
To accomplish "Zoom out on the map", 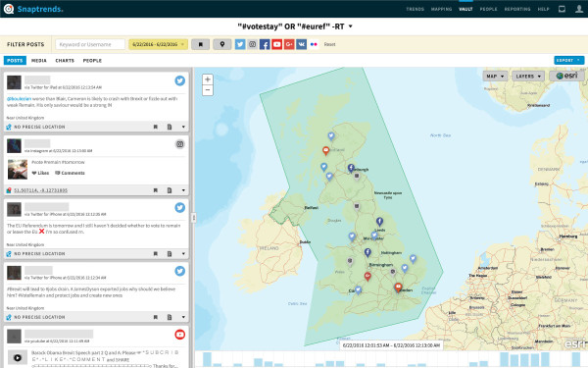I will (208, 90).
